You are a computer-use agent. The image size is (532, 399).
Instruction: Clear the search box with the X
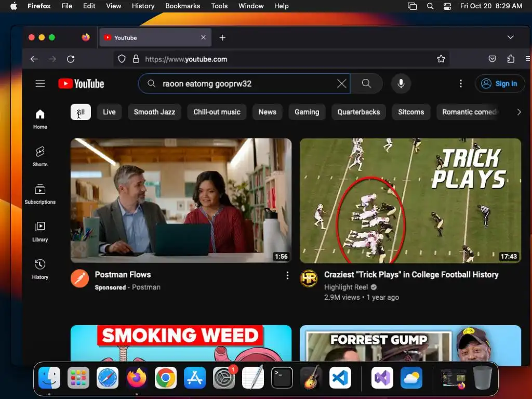342,84
